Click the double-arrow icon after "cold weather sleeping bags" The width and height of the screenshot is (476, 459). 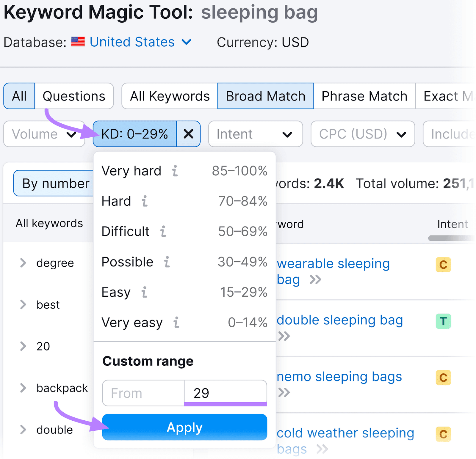[x=322, y=449]
